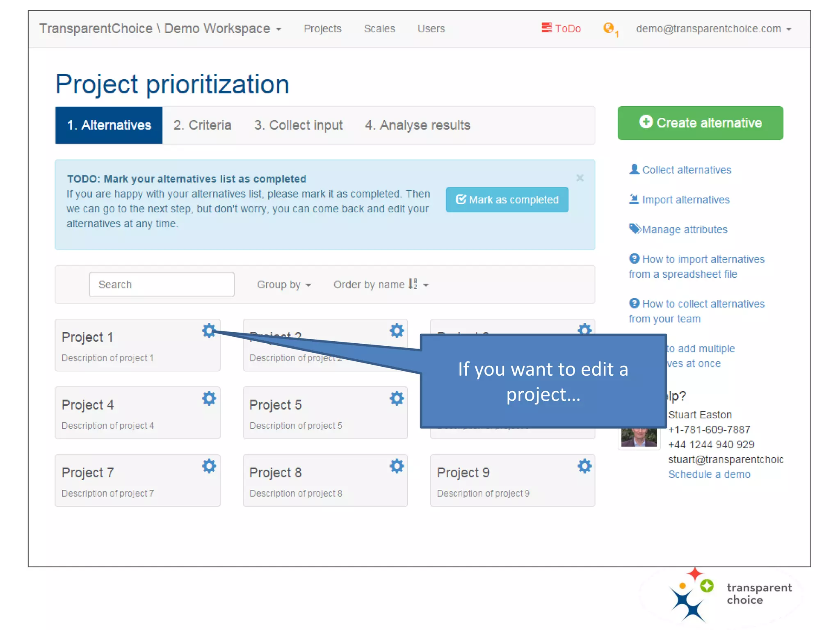Click the +44 1244 940 929 phone number
The image size is (840, 630).
(711, 445)
